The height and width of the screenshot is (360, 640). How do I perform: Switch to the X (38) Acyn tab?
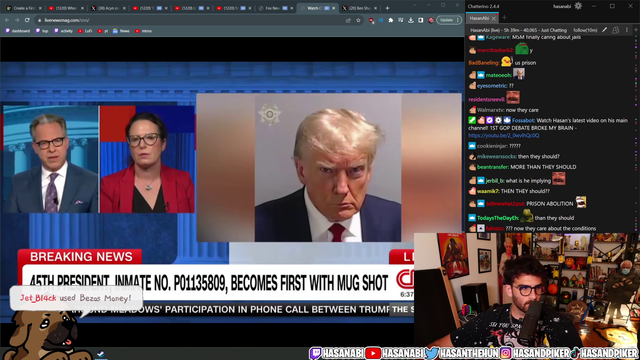pyautogui.click(x=107, y=8)
